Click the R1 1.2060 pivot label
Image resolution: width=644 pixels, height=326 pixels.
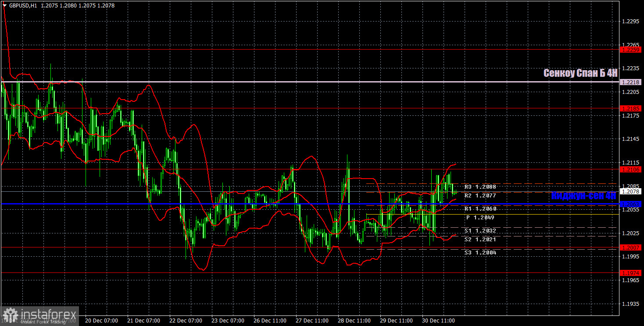(480, 209)
